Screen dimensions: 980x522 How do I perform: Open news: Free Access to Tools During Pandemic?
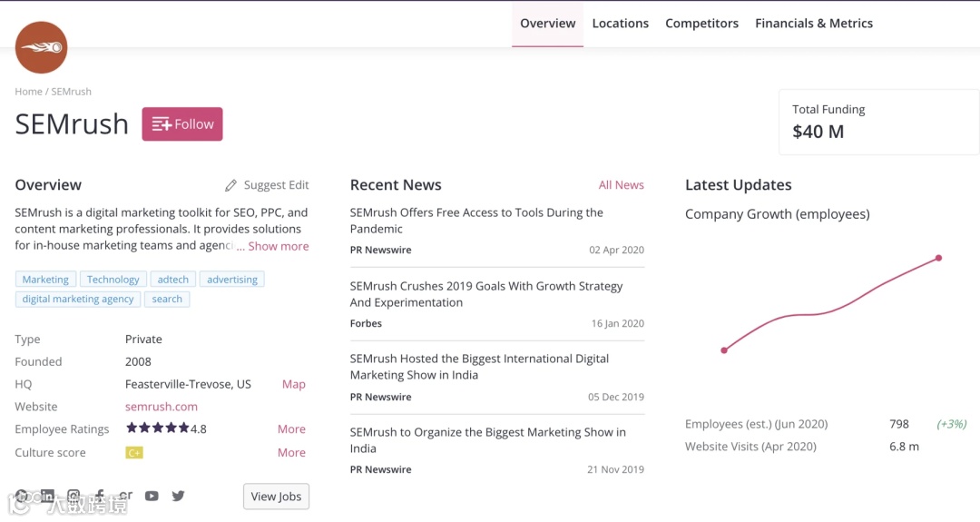click(476, 221)
